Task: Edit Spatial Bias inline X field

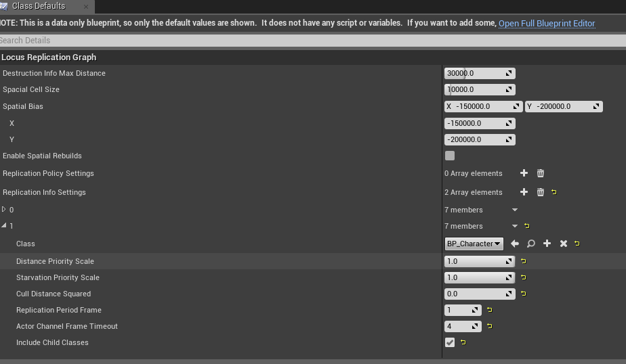Action: [483, 106]
